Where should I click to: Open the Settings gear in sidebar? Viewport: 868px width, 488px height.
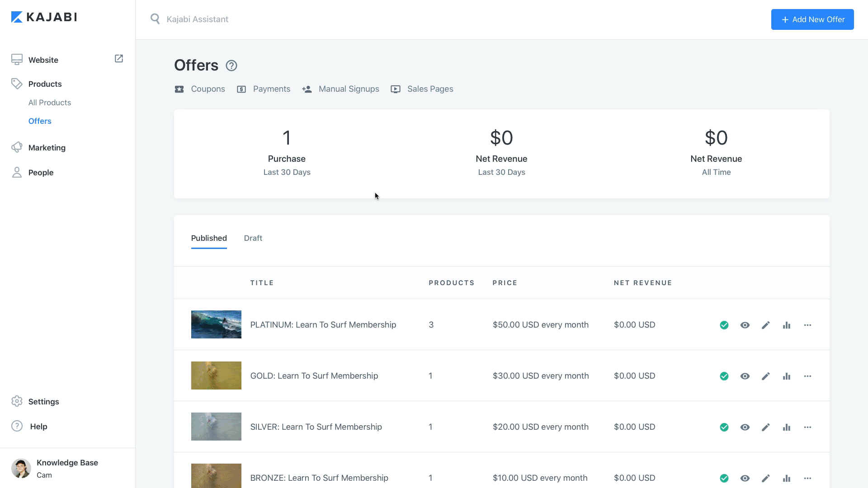(17, 401)
